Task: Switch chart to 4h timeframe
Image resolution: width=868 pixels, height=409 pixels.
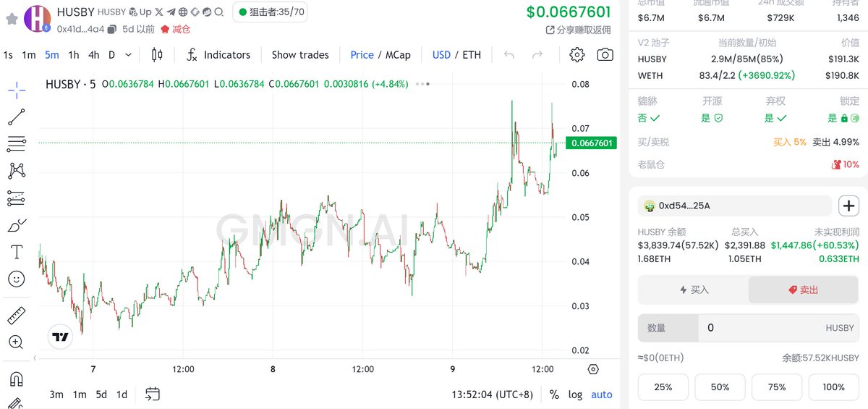Action: [x=94, y=54]
